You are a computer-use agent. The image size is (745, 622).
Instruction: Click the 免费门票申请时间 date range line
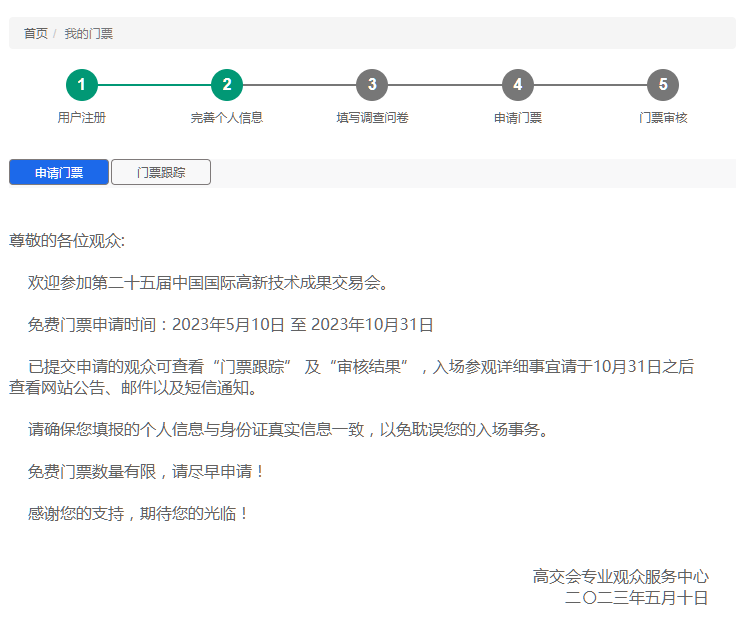point(230,325)
